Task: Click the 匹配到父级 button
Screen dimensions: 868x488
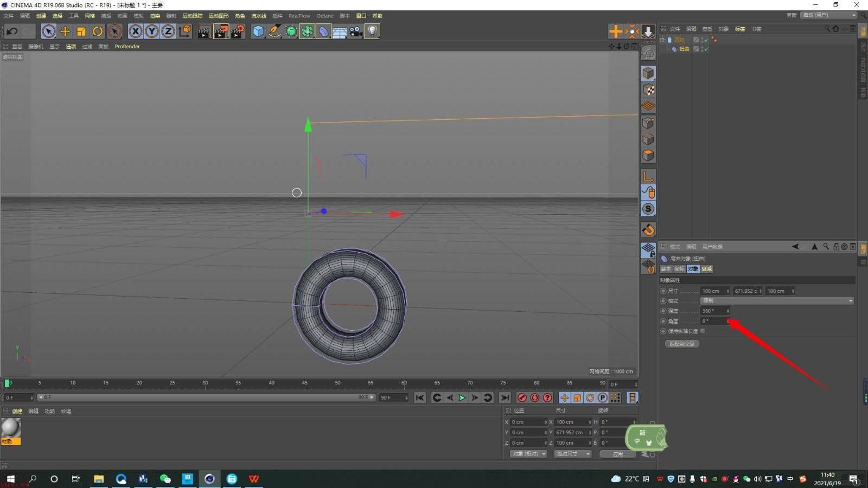Action: coord(682,344)
